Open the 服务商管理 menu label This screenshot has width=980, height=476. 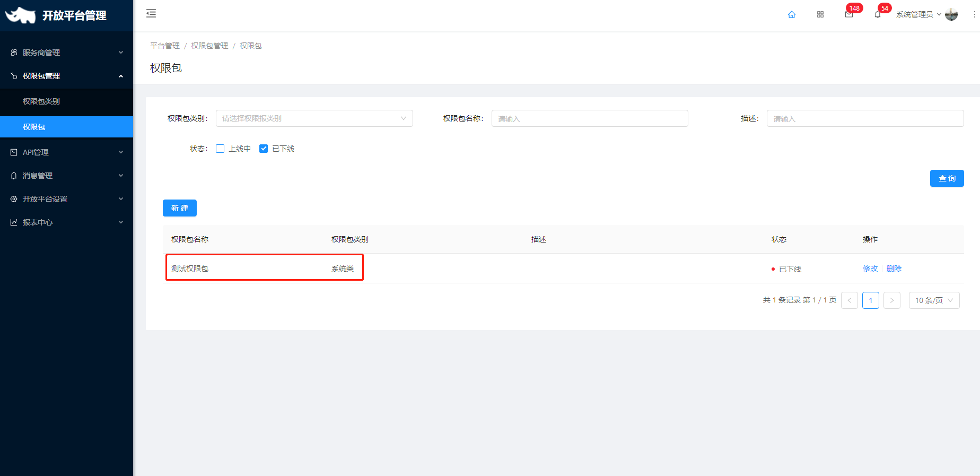tap(41, 53)
